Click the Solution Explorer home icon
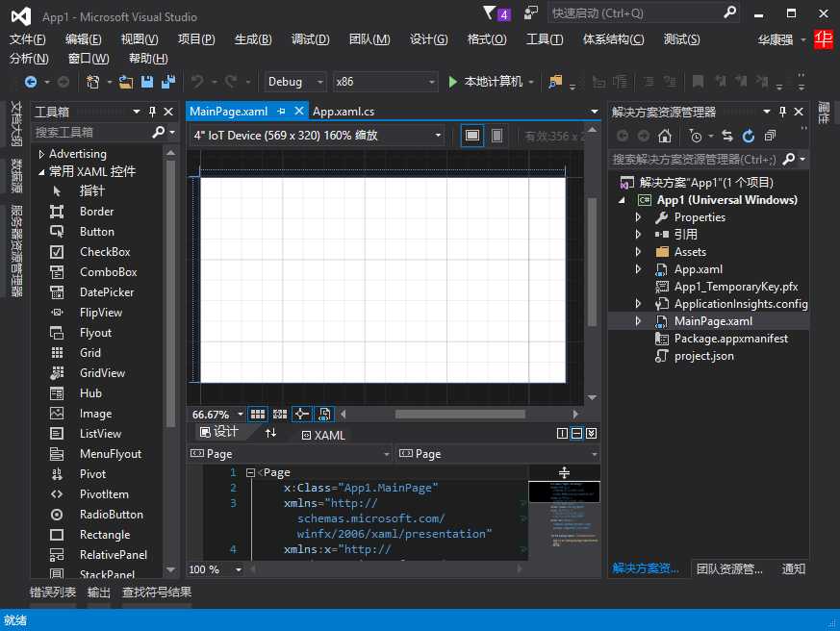840x631 pixels. click(664, 136)
